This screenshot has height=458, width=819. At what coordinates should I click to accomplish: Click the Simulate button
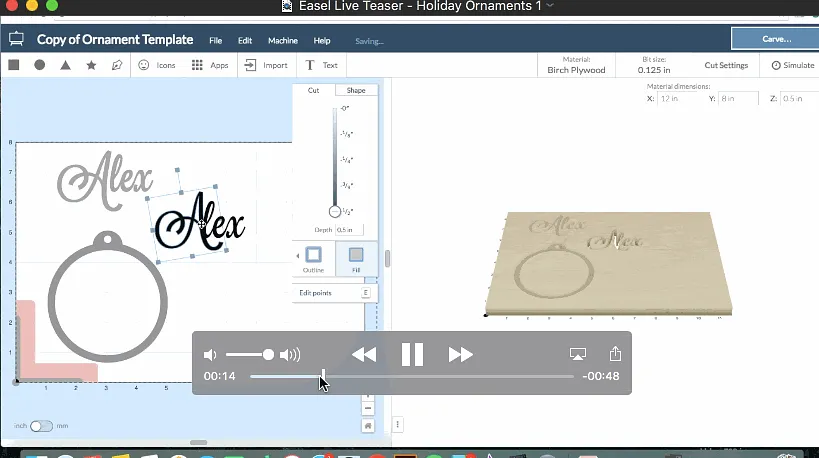(x=793, y=65)
